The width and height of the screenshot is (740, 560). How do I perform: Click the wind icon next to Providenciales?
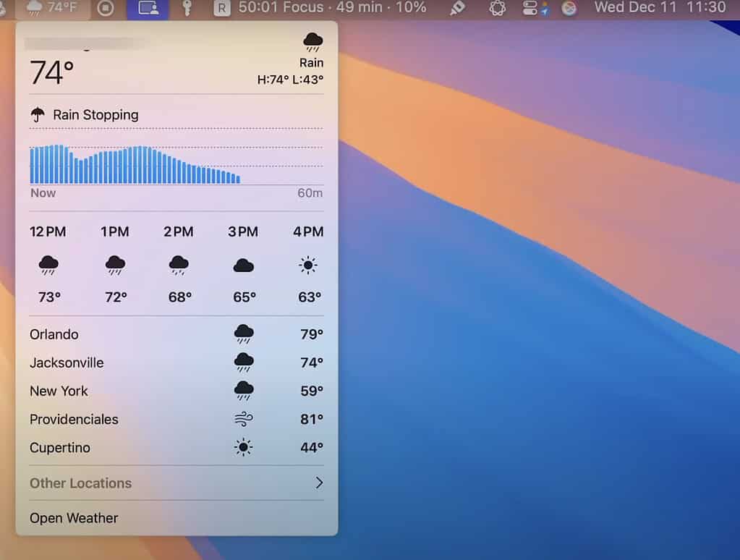tap(244, 420)
